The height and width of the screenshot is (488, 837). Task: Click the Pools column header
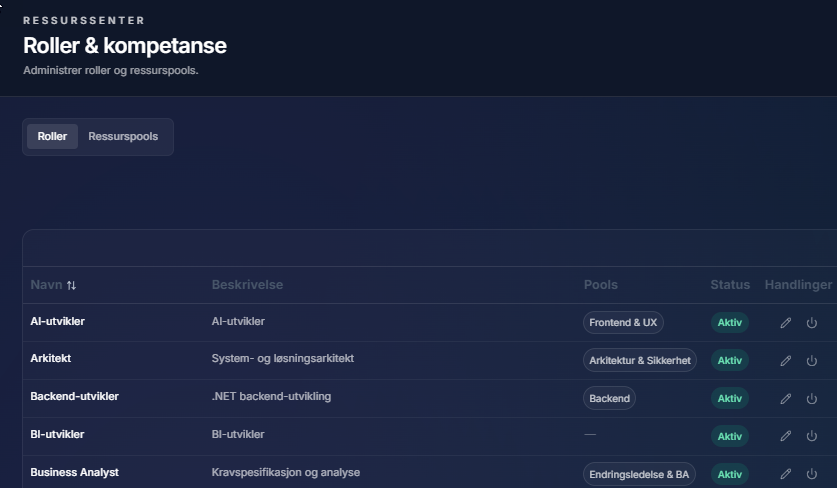(x=601, y=285)
